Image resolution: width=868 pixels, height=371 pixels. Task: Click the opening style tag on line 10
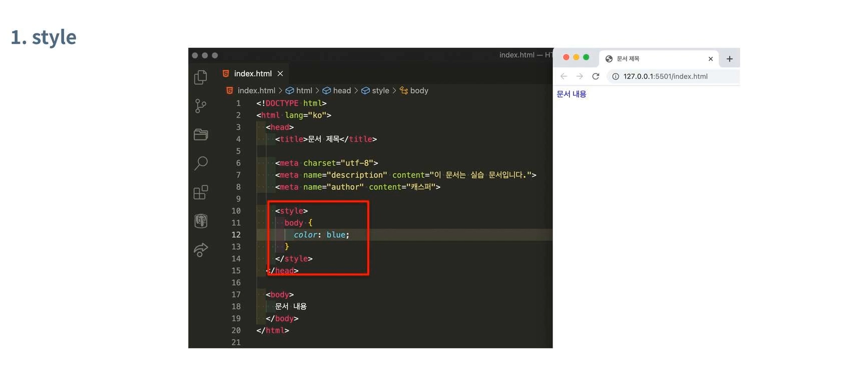click(x=292, y=211)
